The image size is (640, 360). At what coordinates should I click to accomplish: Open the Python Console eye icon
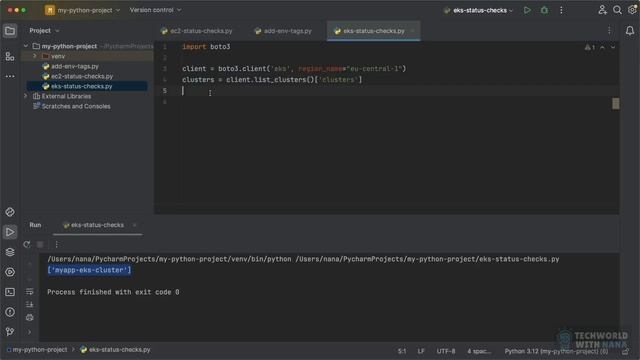[10, 272]
